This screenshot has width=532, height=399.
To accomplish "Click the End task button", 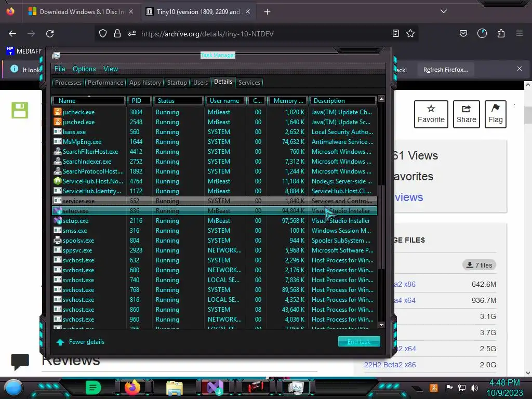I will coord(359,342).
